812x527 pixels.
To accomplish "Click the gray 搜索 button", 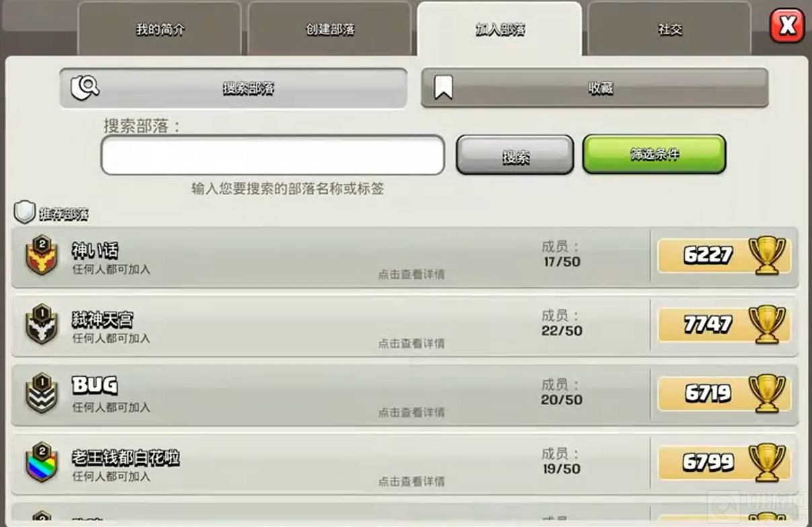I will (x=515, y=155).
